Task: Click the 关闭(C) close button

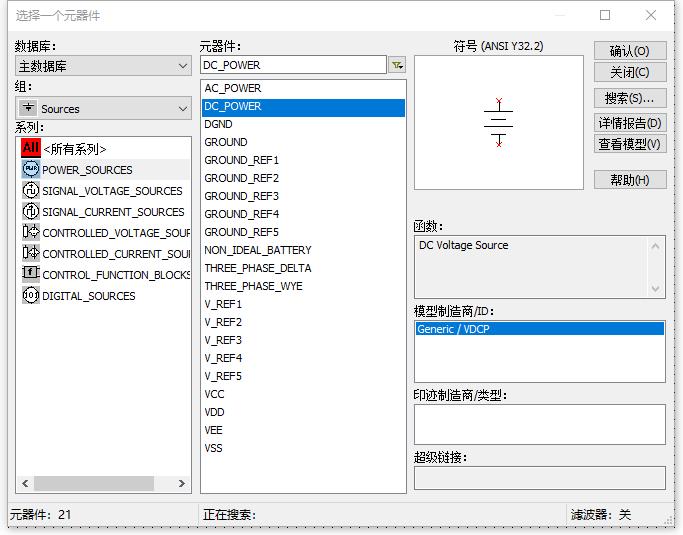Action: [x=630, y=72]
